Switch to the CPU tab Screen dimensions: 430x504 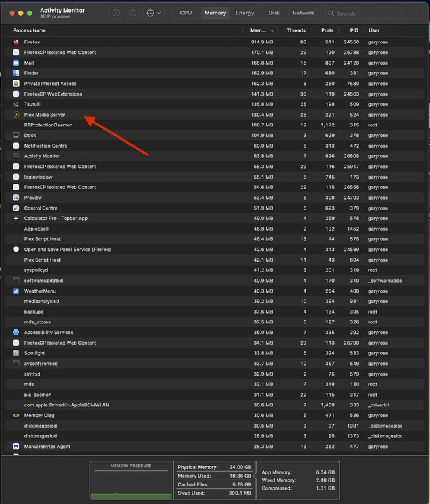point(186,13)
